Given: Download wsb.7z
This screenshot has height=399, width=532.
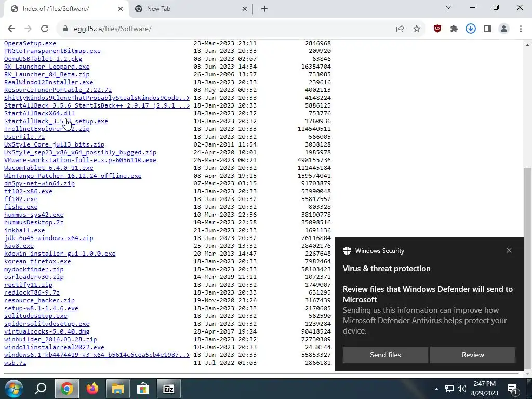Looking at the screenshot, I should (15, 363).
